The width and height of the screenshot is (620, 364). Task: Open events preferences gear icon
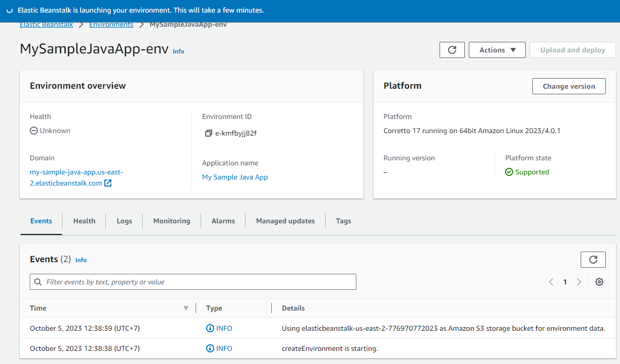tap(599, 282)
